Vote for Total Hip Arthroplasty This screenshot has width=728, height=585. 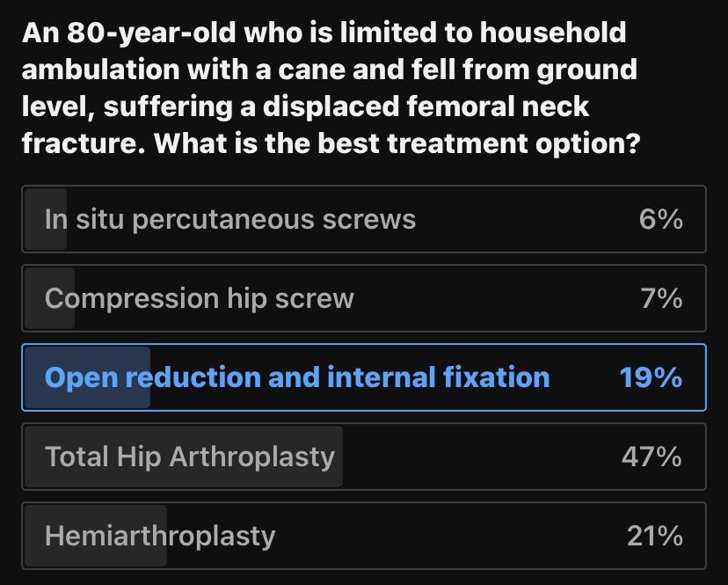point(190,457)
